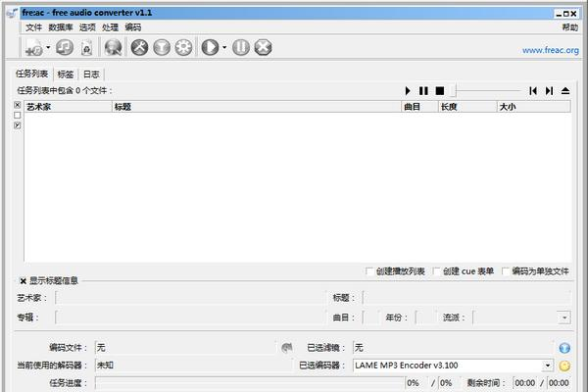Click the CDDB database query icon
This screenshot has height=392, width=588.
[x=113, y=48]
